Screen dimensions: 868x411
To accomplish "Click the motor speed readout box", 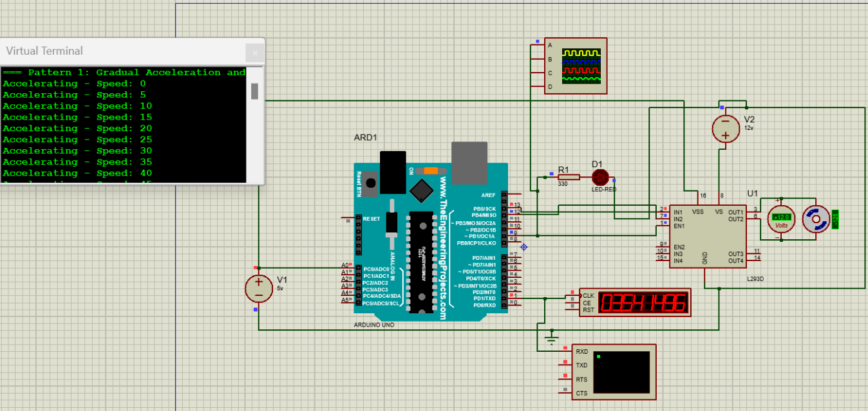I will (x=836, y=219).
